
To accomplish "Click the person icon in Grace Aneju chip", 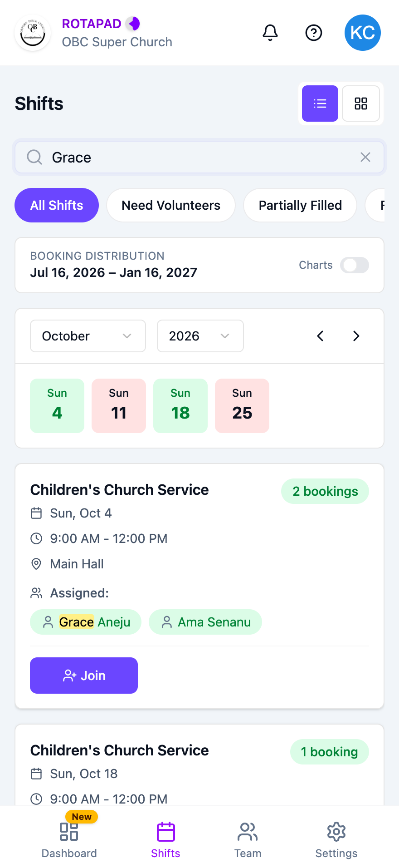I will (x=48, y=622).
